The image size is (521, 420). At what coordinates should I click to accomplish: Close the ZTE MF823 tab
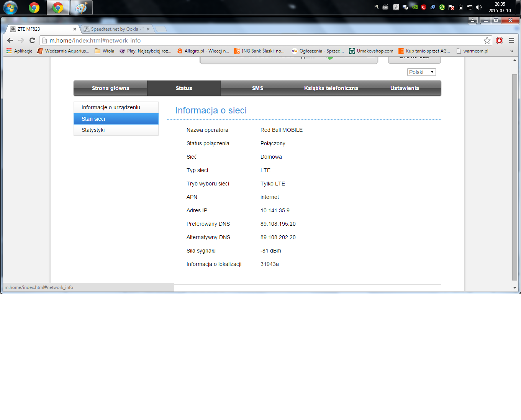(75, 29)
